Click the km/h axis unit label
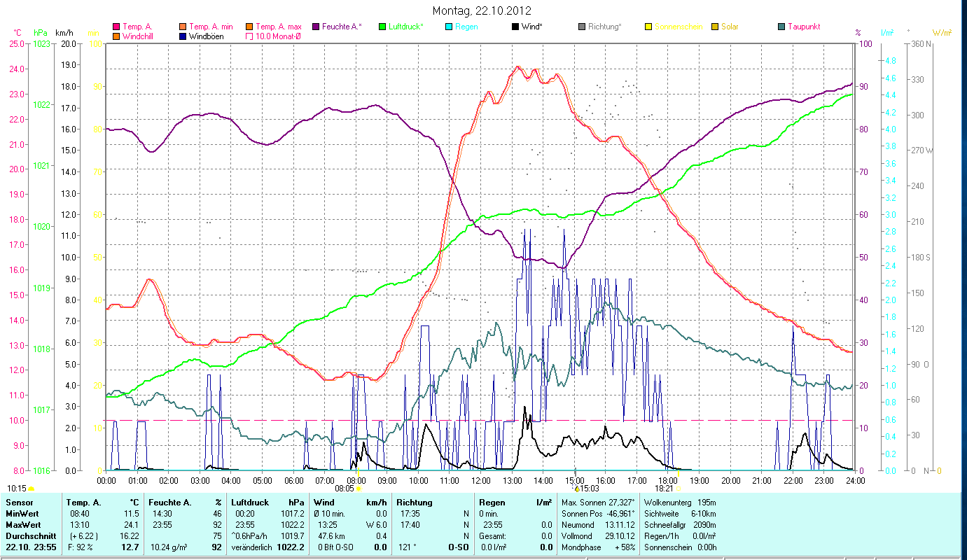Screen dimensions: 967x560 [x=64, y=33]
